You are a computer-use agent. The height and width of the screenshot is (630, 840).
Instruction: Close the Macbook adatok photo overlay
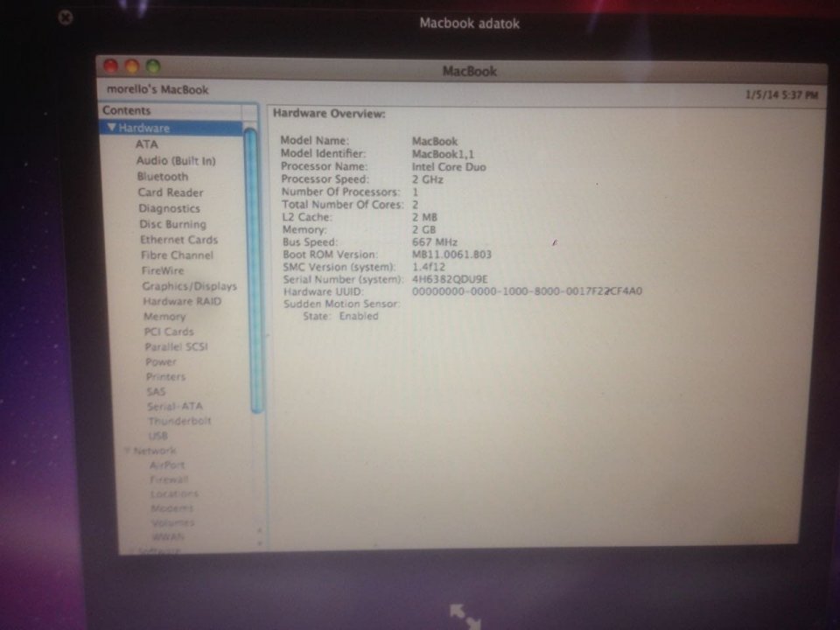coord(66,17)
